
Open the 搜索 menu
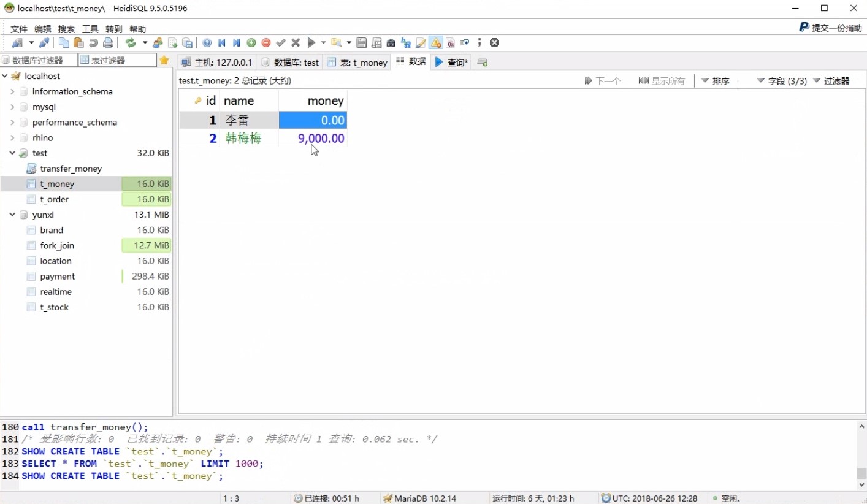(67, 29)
